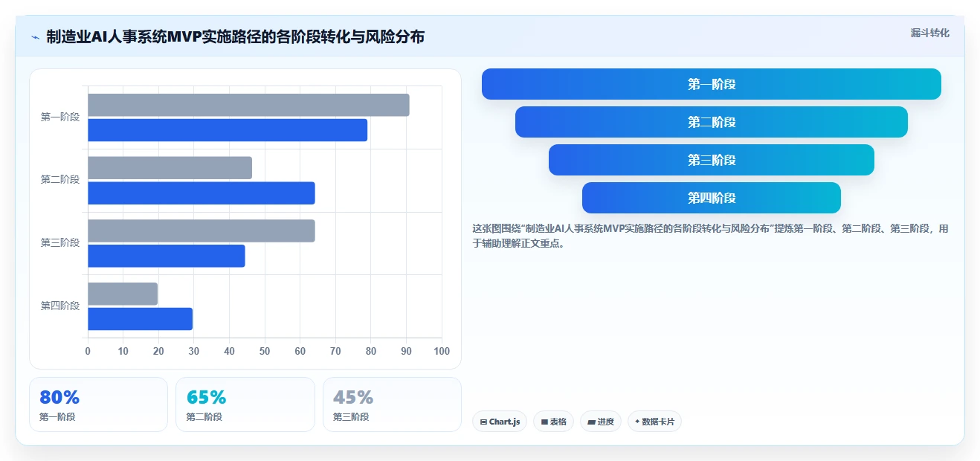The width and height of the screenshot is (980, 461).
Task: Click the 50 value on the x-axis
Action: click(x=265, y=351)
